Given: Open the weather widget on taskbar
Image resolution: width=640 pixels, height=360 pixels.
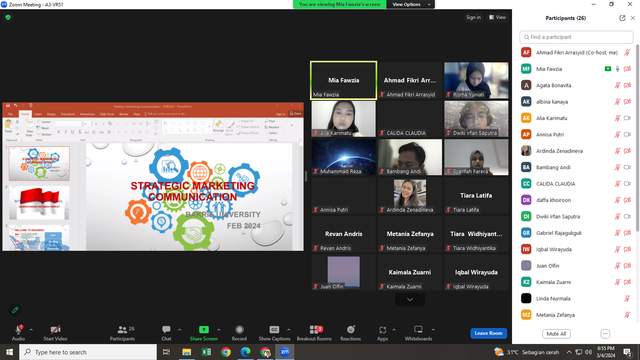Looking at the screenshot, I should point(526,352).
